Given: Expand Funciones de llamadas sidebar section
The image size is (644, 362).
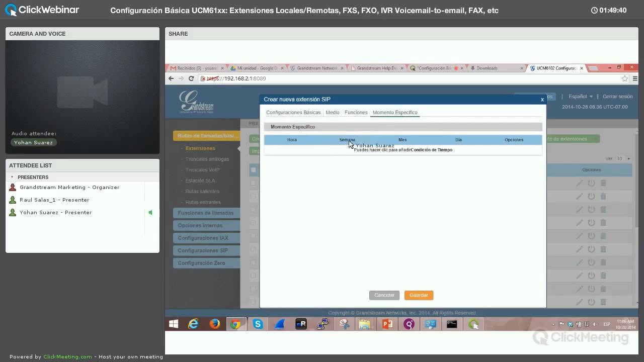Looking at the screenshot, I should (206, 213).
